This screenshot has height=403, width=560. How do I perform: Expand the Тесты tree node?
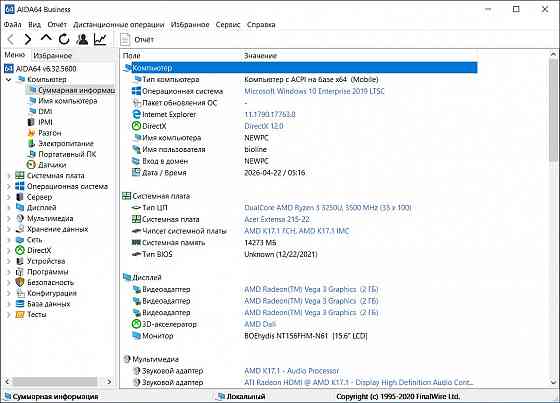pyautogui.click(x=9, y=315)
